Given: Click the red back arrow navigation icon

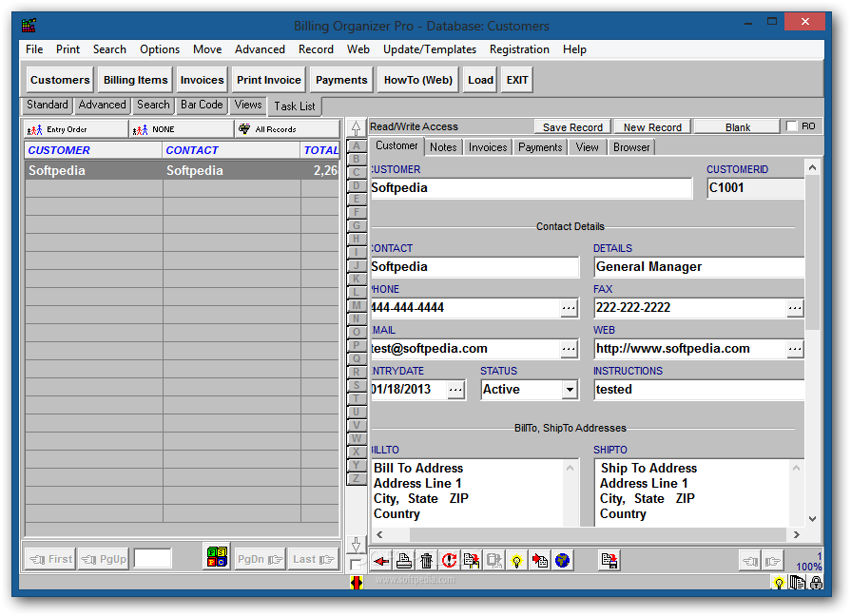Looking at the screenshot, I should click(x=380, y=560).
